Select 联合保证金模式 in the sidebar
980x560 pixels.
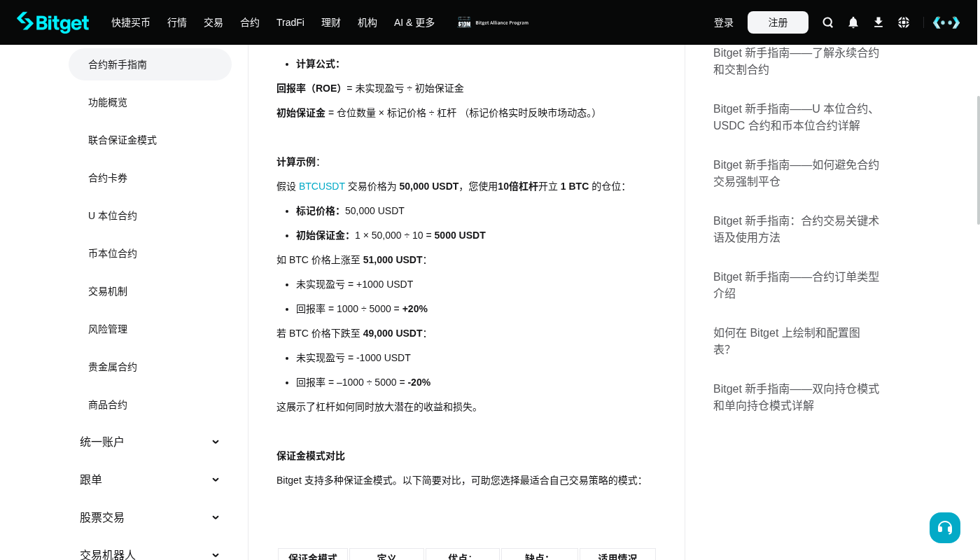pos(150,140)
